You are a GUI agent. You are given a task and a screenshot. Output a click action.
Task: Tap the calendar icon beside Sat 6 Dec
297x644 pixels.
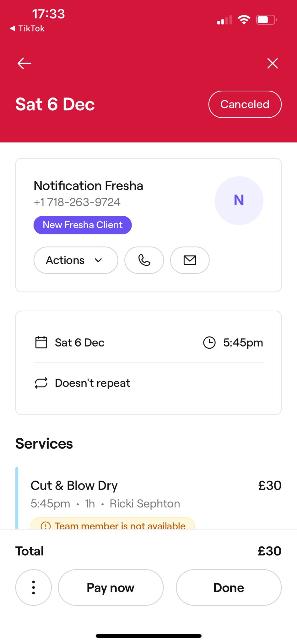41,342
